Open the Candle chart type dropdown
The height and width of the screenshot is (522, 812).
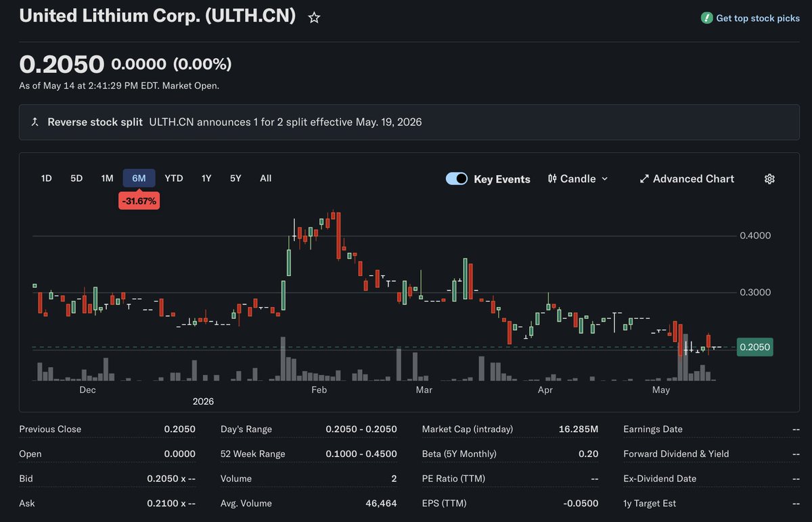578,179
